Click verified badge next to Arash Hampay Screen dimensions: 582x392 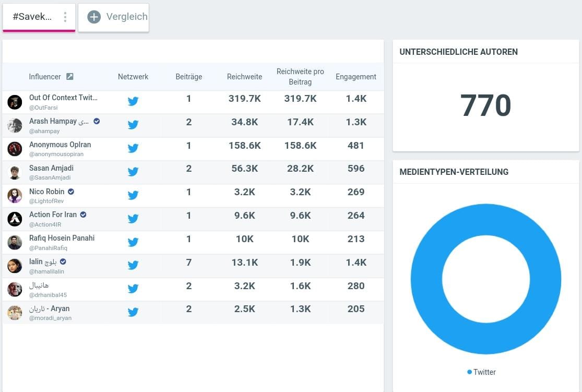[97, 121]
